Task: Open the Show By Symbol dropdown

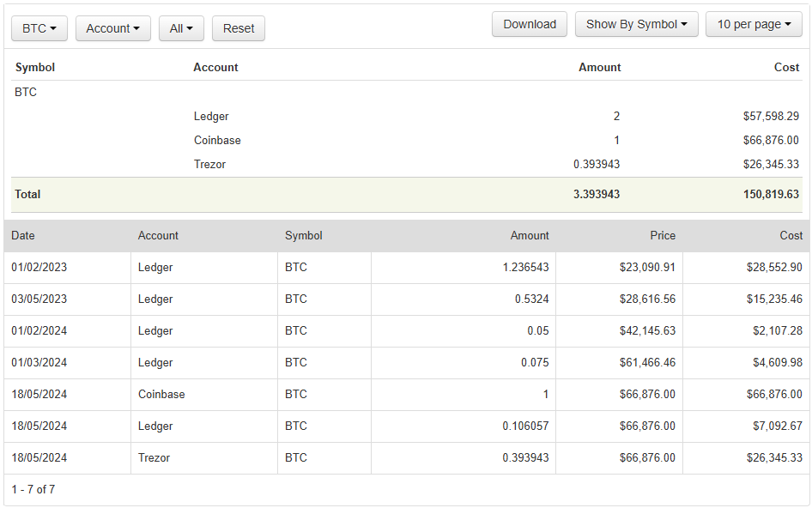Action: pyautogui.click(x=636, y=24)
